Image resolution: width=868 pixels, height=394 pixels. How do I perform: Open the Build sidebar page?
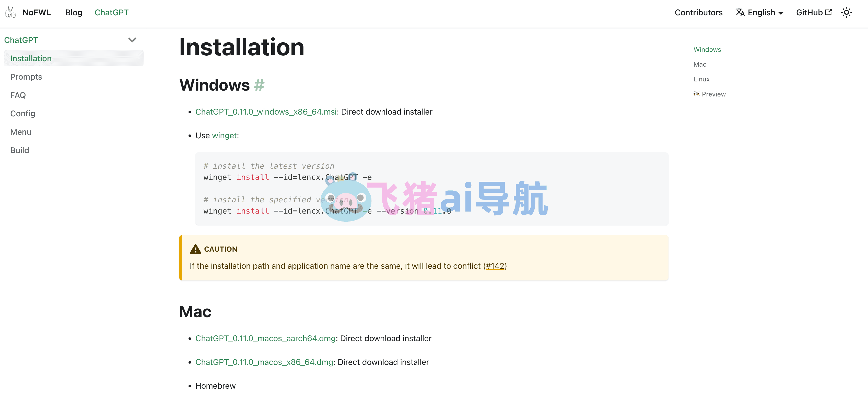(20, 150)
